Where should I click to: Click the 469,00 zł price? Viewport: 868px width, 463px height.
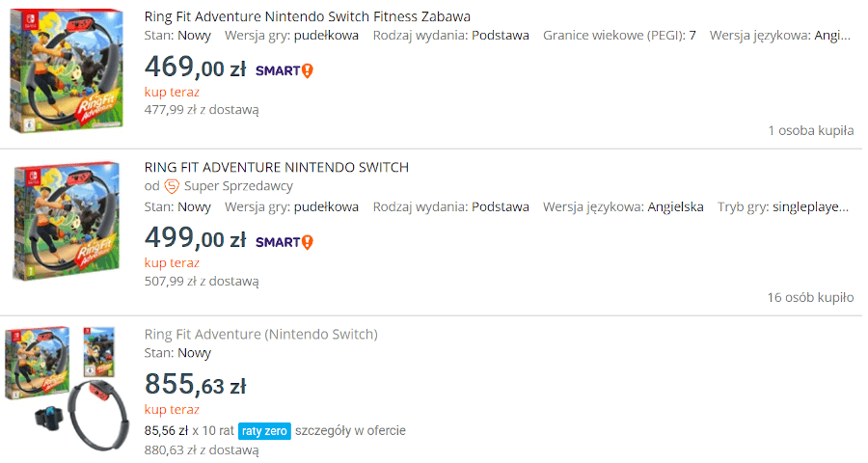coord(195,68)
